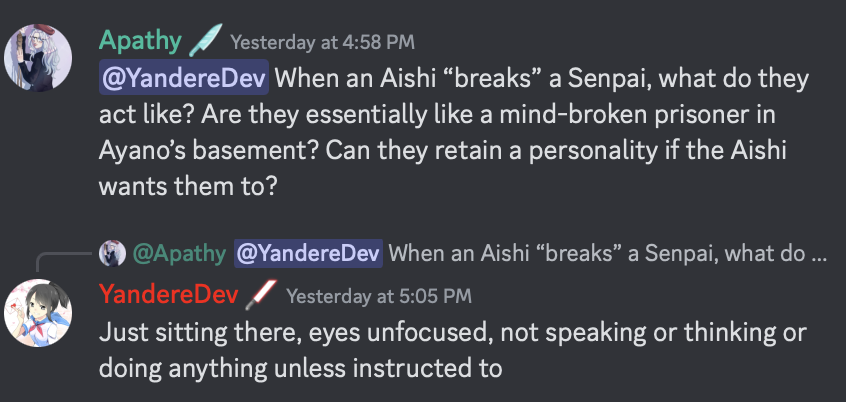
Task: Click "doing anything unless instructed to" reply line
Action: 299,369
